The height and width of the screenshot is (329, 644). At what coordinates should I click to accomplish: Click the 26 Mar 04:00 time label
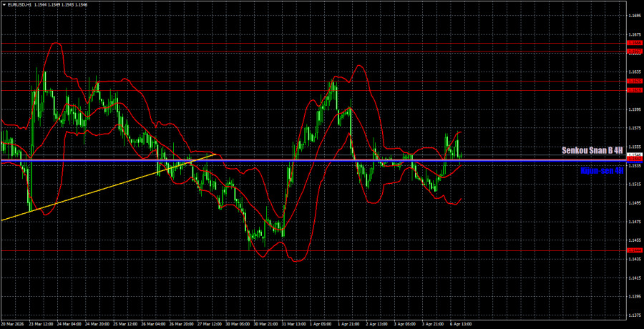pyautogui.click(x=153, y=324)
